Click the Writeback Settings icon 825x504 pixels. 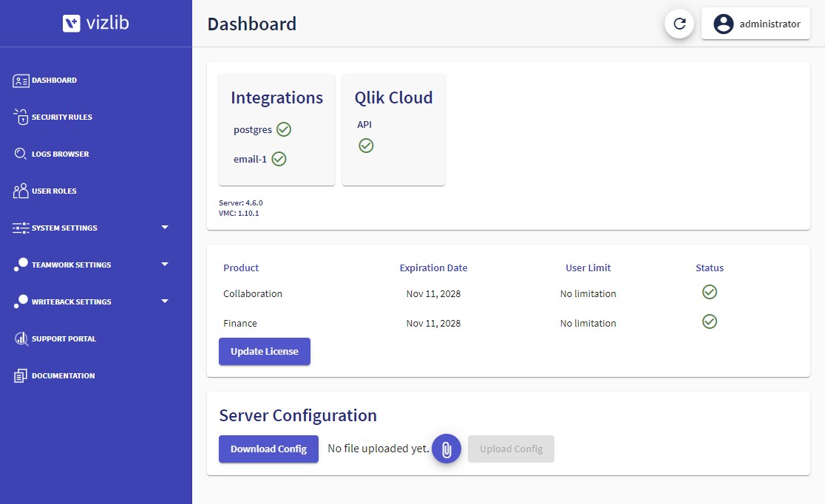point(21,302)
